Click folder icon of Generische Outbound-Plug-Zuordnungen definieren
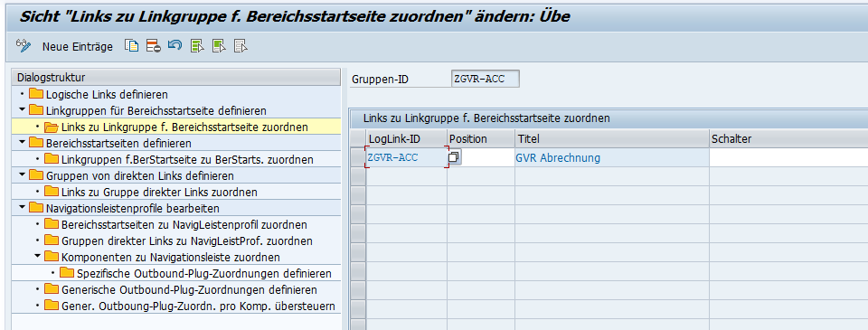Screen dimensions: 868x330 coord(52,289)
